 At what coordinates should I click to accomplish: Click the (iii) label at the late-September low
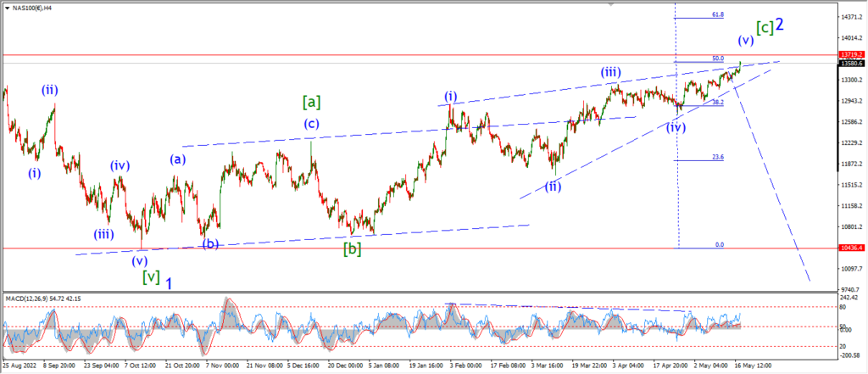coord(103,234)
